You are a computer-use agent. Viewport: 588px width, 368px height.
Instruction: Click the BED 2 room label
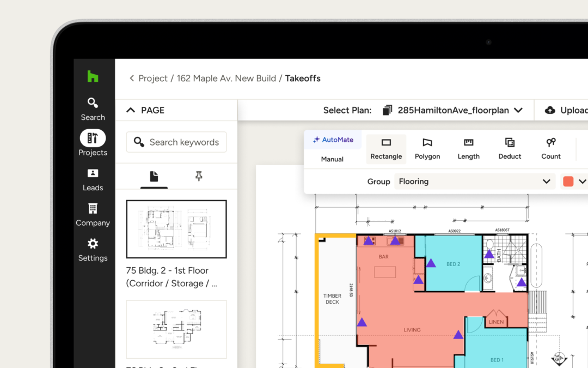[453, 264]
